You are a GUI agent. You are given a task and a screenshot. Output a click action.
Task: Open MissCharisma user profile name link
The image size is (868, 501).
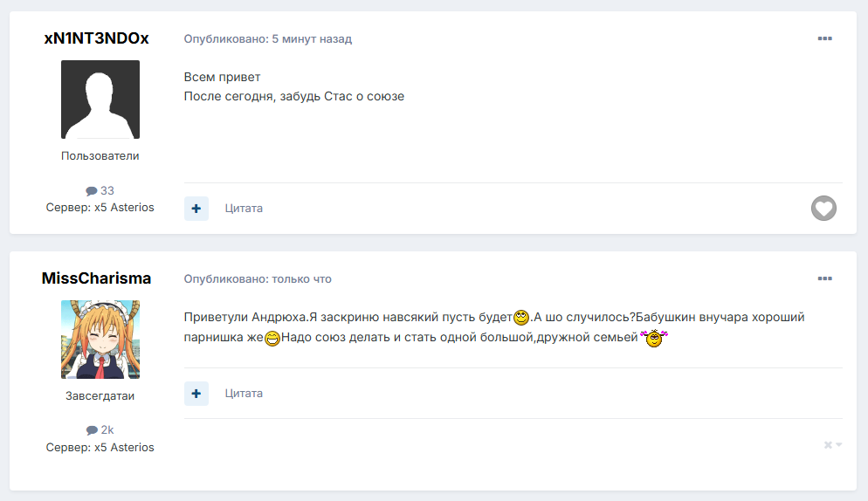[x=96, y=278]
